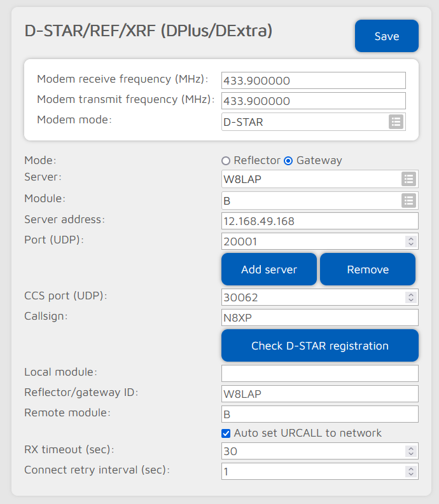Focus the Modem receive frequency field

[x=313, y=81]
